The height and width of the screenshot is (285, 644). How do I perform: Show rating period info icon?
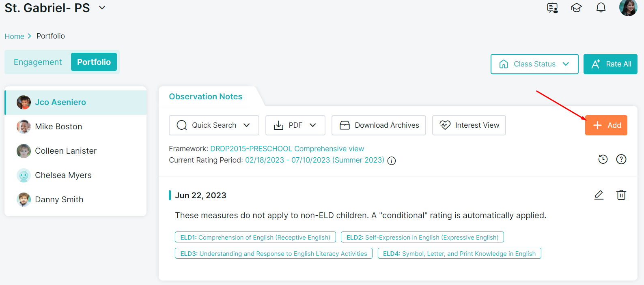(392, 161)
